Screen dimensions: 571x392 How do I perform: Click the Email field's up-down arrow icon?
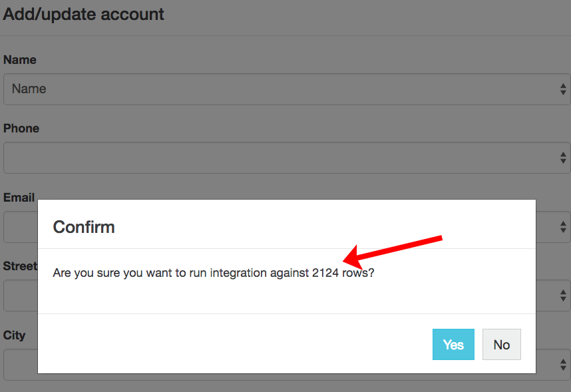point(563,227)
